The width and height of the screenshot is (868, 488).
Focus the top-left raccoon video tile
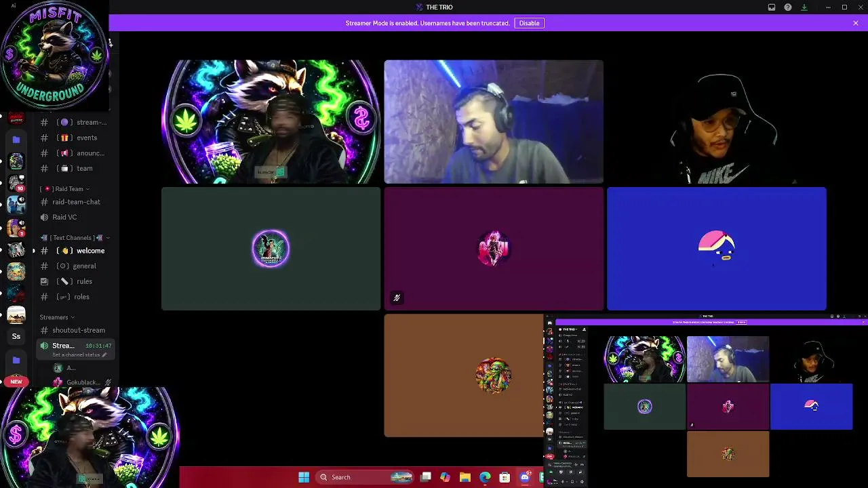[271, 122]
